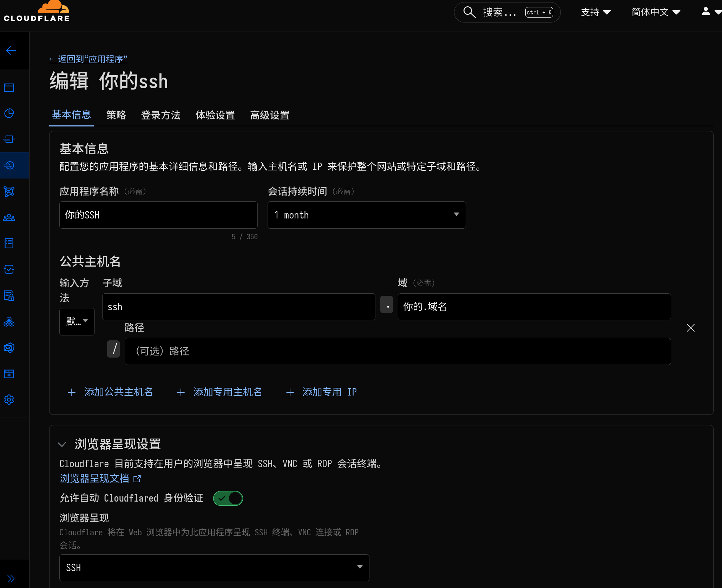Viewport: 722px width, 588px height.
Task: Select the highlighted Access sidebar icon
Action: pyautogui.click(x=9, y=165)
